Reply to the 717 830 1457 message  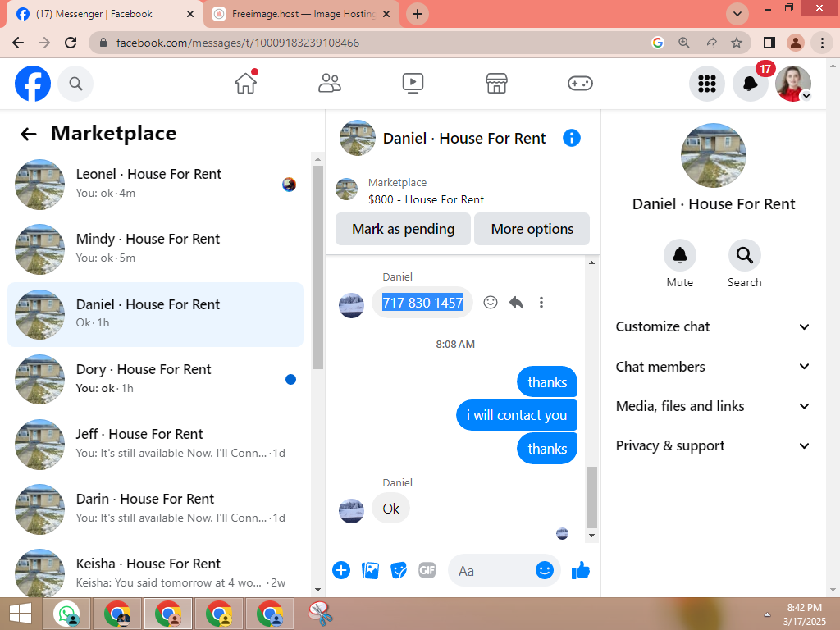(x=516, y=303)
